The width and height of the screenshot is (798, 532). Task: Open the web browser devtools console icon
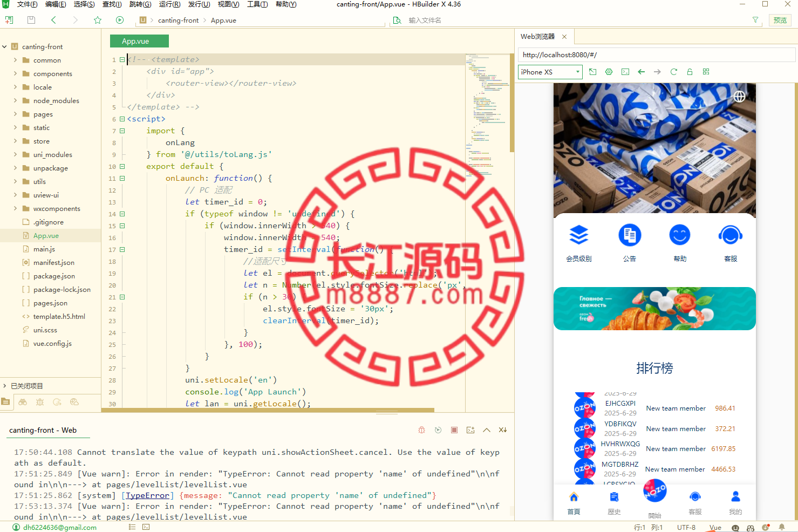pyautogui.click(x=625, y=72)
